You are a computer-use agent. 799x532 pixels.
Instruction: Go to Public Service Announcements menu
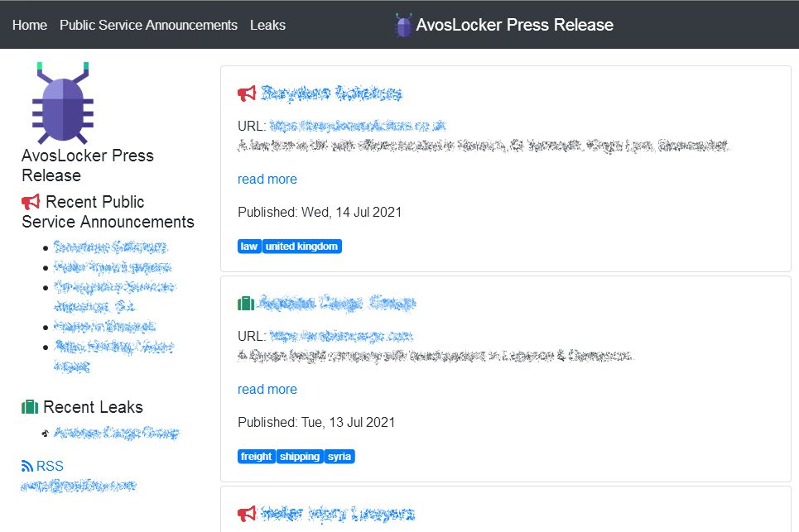(148, 25)
